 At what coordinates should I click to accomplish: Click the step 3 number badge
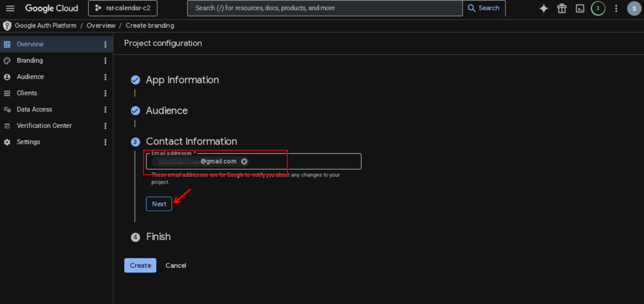pyautogui.click(x=135, y=142)
